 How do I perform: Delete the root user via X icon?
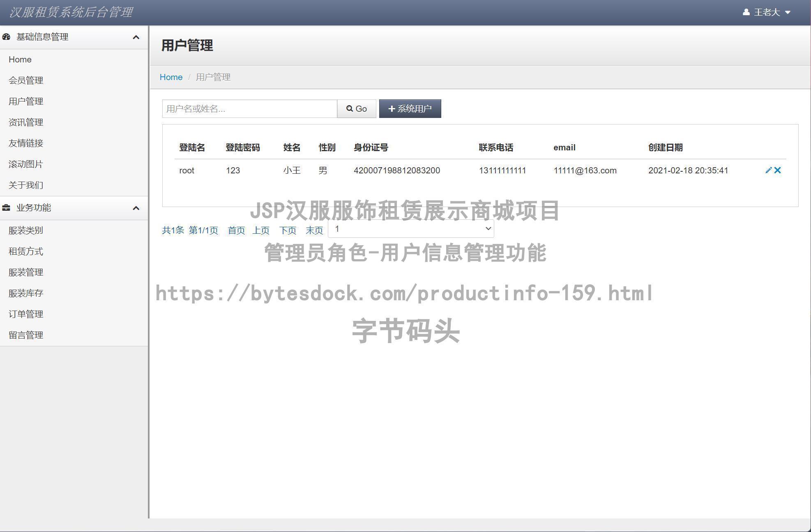[x=777, y=170]
